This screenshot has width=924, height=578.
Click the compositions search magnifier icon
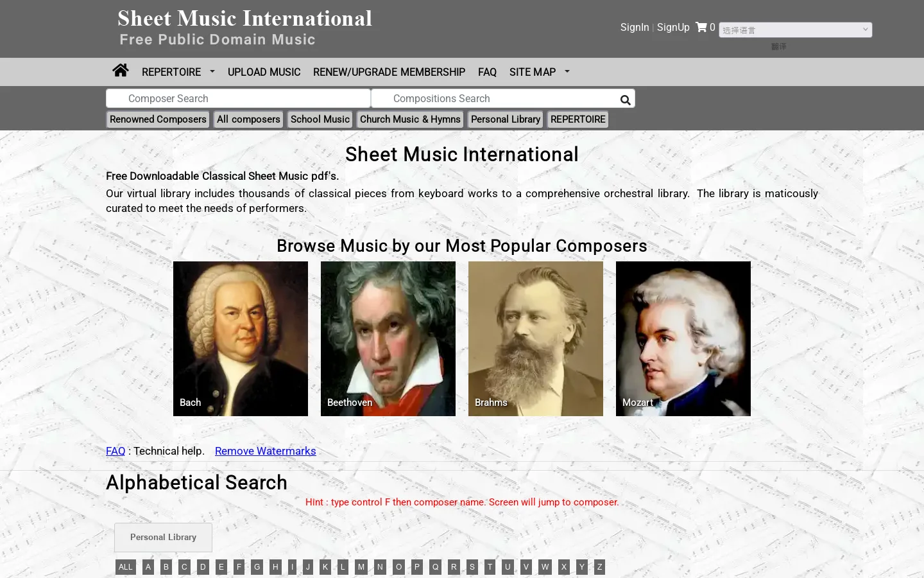tap(625, 100)
